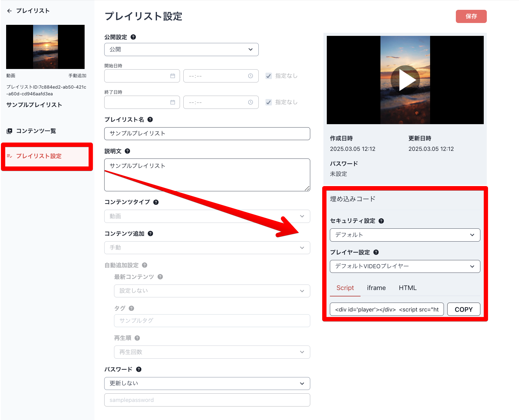Click the 保存 save button

471,16
